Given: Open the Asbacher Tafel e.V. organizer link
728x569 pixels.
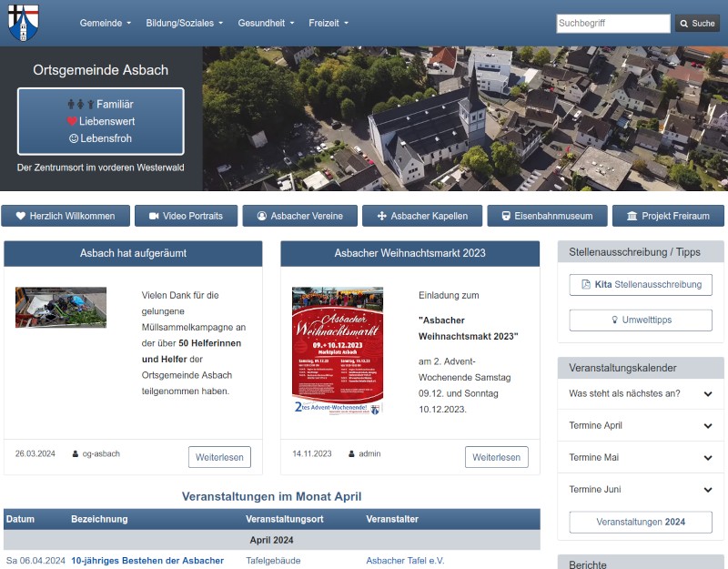Looking at the screenshot, I should (405, 561).
